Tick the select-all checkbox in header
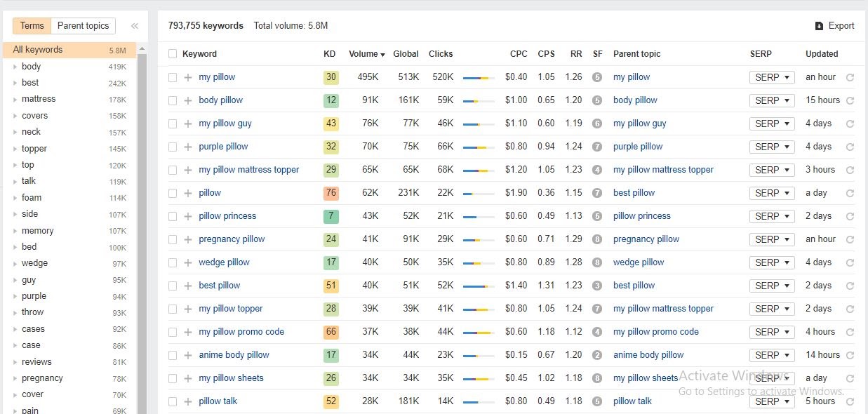The height and width of the screenshot is (414, 868). (173, 54)
